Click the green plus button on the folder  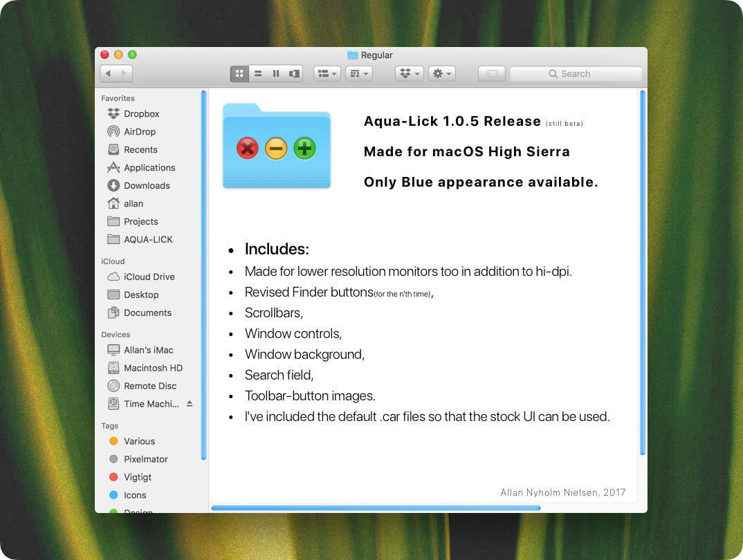click(304, 149)
